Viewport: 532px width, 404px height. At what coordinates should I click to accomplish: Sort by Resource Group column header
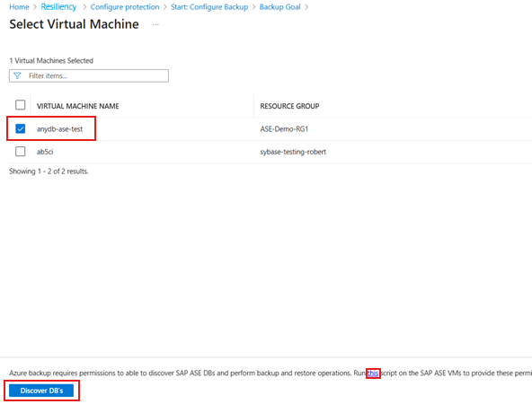(289, 106)
